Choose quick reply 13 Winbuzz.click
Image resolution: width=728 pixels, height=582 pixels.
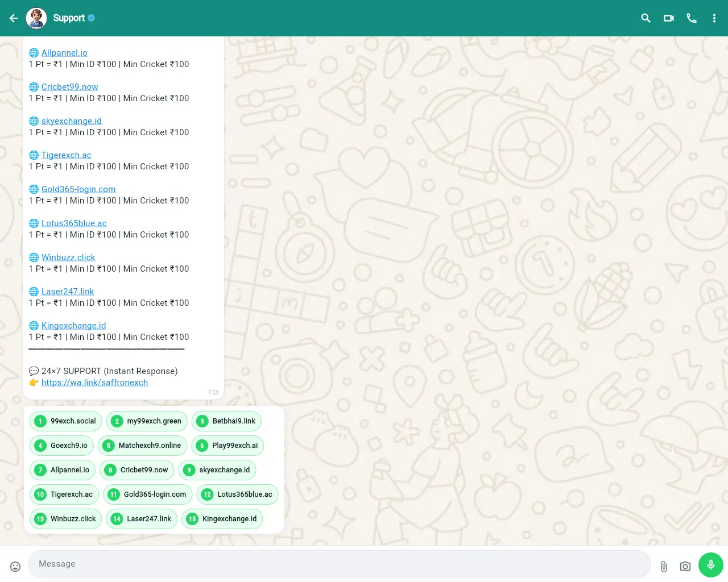point(66,519)
